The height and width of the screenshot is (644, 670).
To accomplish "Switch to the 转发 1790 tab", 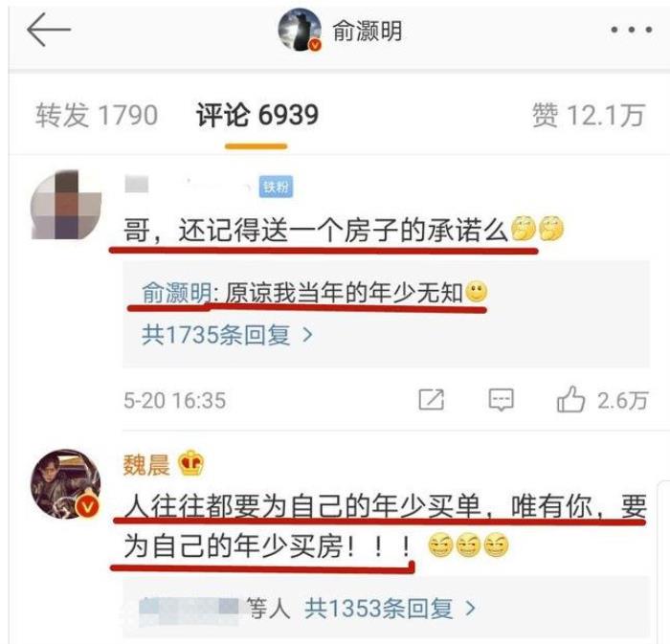I will tap(97, 115).
